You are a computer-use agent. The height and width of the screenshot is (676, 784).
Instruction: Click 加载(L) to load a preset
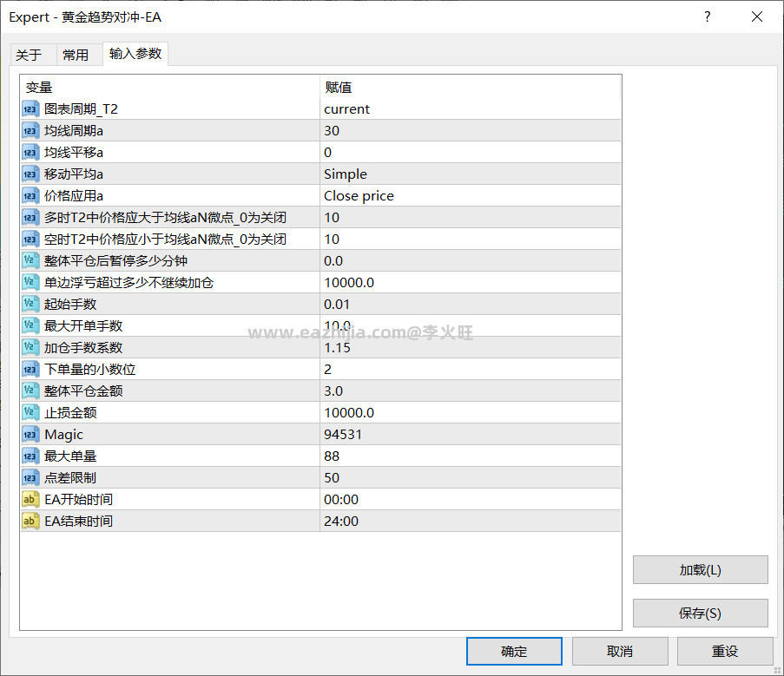[x=700, y=569]
